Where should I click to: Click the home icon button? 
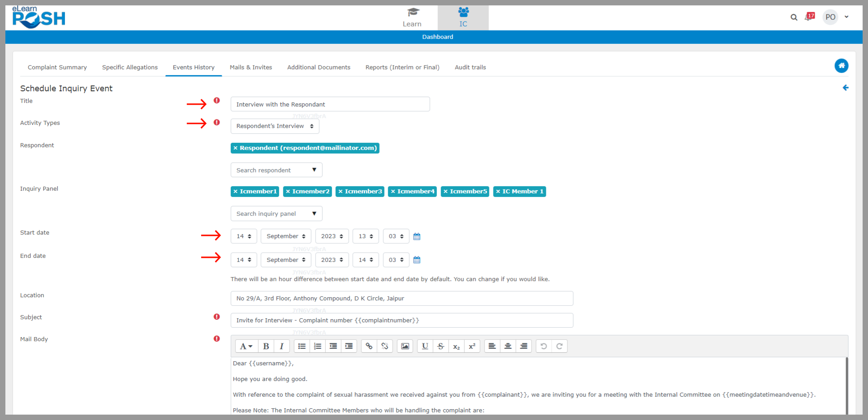point(841,66)
